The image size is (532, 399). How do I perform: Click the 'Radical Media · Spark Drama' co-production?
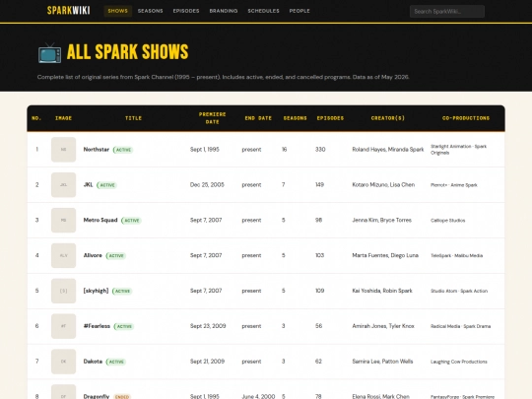tap(460, 326)
